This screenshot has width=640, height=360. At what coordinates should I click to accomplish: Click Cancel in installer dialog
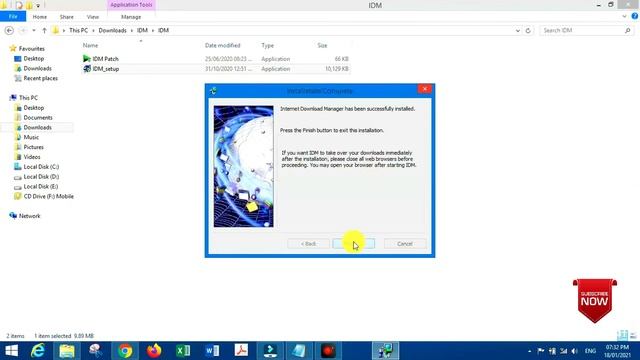(x=405, y=244)
